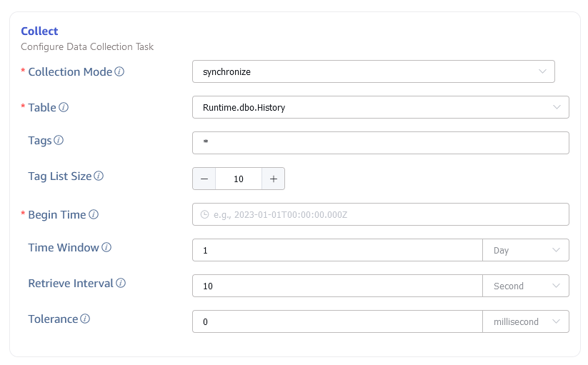Viewport: 588px width, 365px height.
Task: Click the Begin Time date input field
Action: tap(380, 214)
